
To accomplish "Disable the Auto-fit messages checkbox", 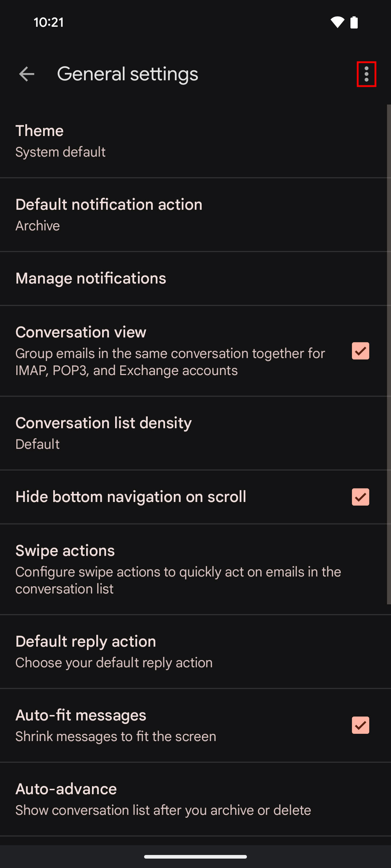I will (360, 725).
